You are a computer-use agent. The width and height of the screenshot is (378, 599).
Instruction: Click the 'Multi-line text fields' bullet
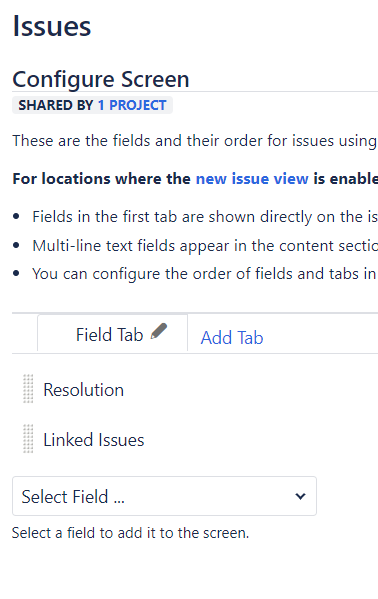pos(205,245)
